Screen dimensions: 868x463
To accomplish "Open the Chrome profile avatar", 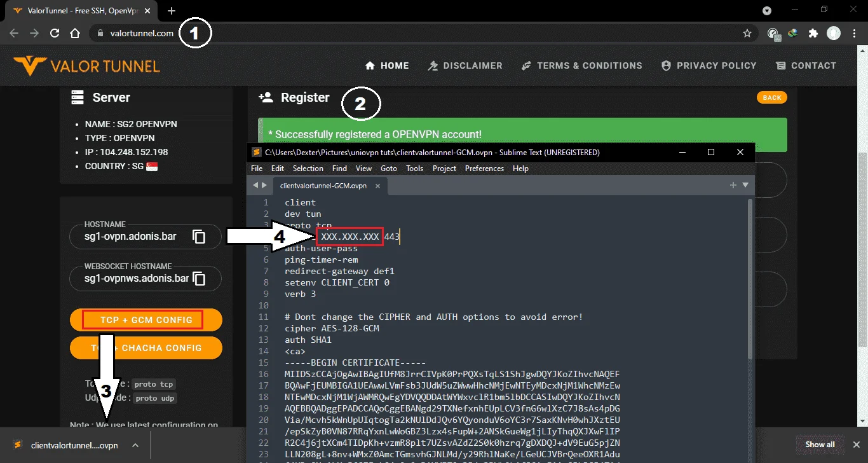I will point(834,34).
